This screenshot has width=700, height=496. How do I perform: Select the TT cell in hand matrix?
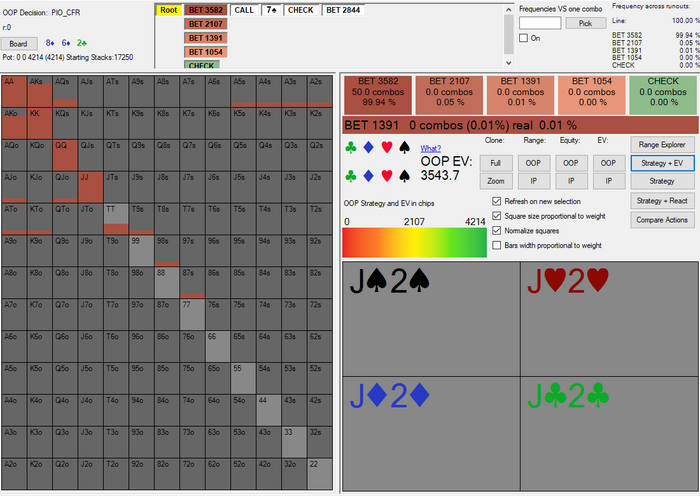pos(116,219)
